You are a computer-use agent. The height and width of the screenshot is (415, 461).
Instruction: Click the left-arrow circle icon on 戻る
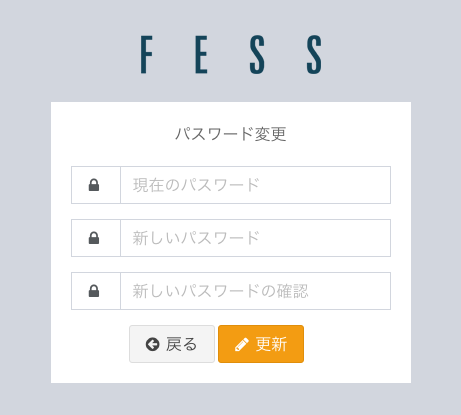click(x=153, y=344)
